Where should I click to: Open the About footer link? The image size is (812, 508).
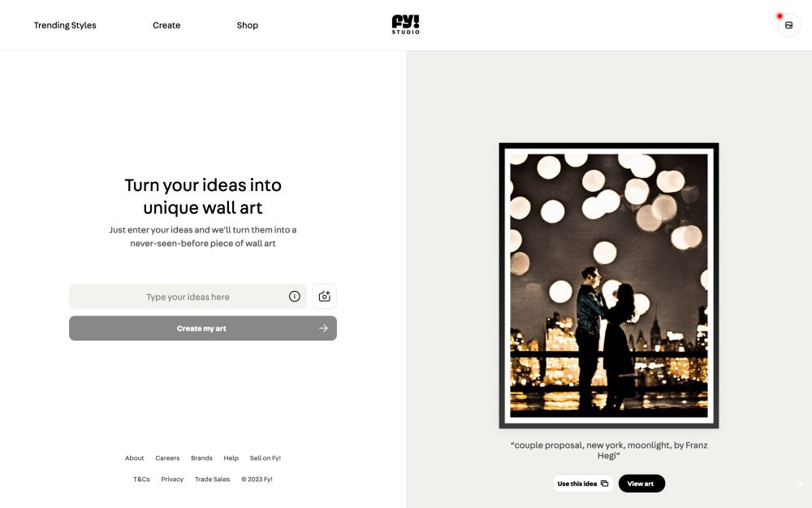coord(134,458)
